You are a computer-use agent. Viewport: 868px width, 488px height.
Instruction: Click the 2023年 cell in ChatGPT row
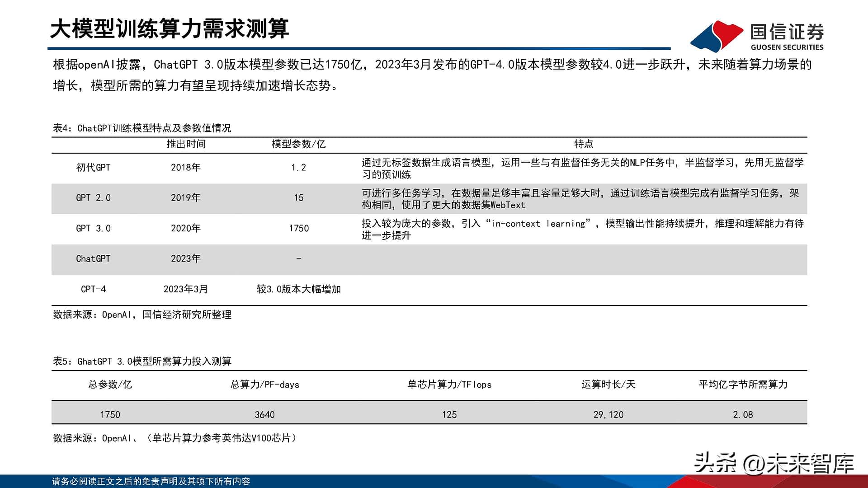pos(186,258)
